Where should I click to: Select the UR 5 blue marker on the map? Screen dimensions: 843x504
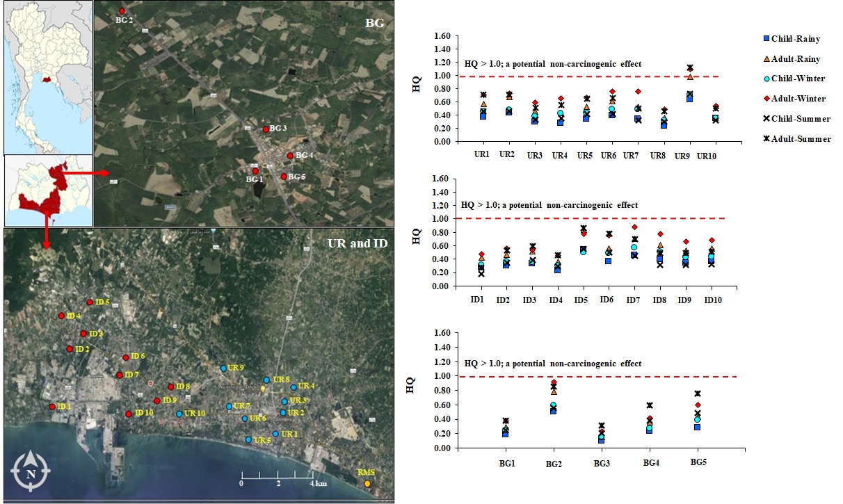pos(248,439)
